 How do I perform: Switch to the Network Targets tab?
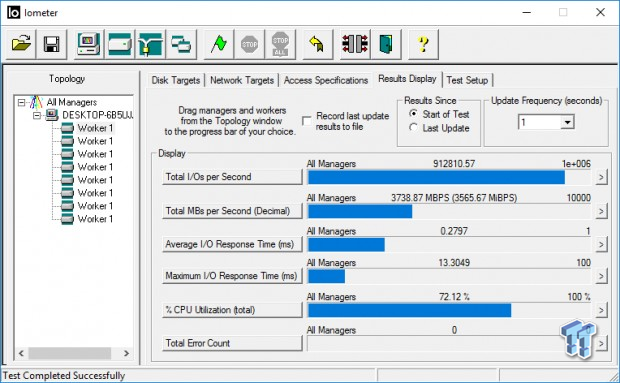242,80
